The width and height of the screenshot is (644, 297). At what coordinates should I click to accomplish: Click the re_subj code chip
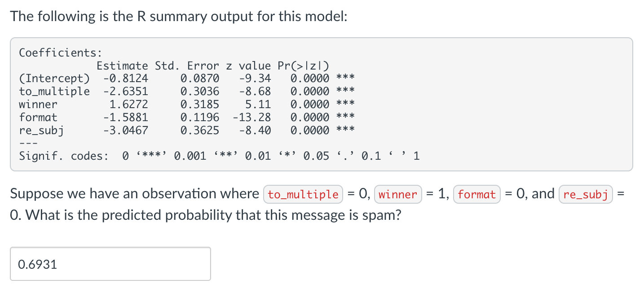point(585,194)
